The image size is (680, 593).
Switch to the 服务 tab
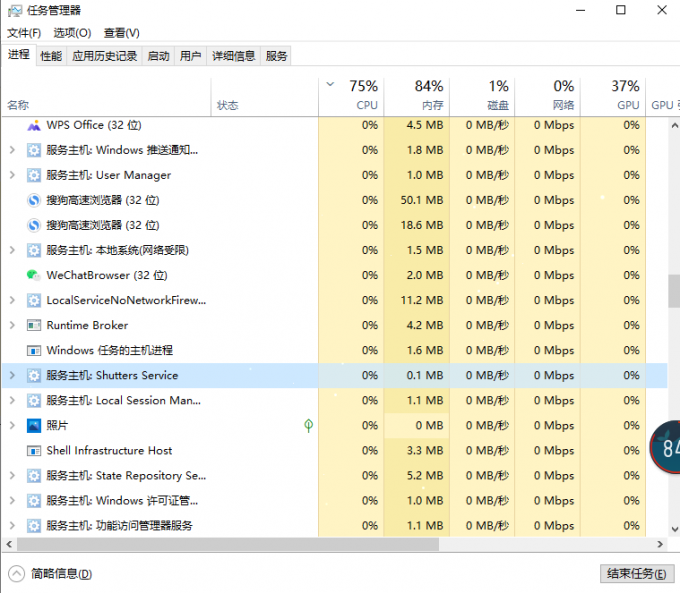point(276,56)
